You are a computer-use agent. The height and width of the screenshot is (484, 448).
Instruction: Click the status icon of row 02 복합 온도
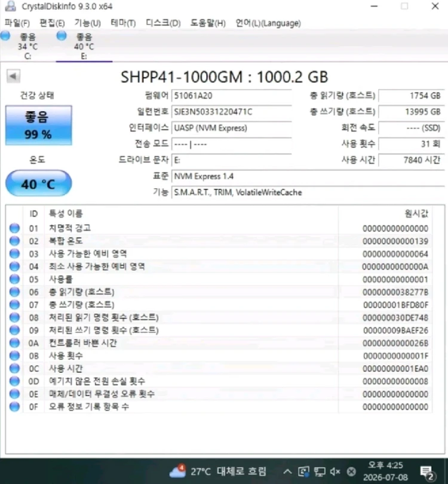coord(14,241)
